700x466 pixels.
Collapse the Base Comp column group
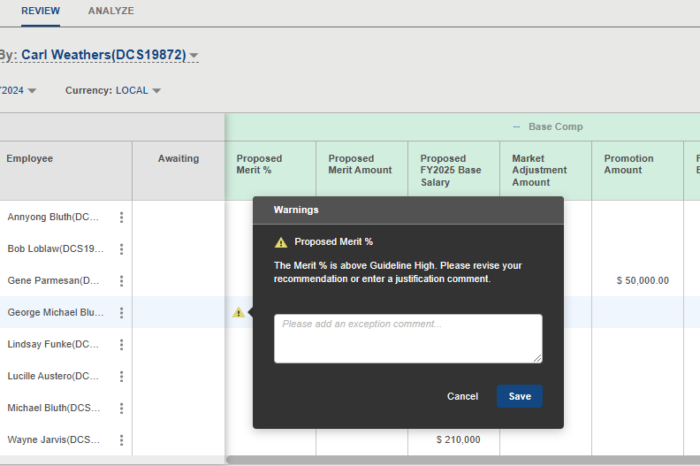(517, 127)
